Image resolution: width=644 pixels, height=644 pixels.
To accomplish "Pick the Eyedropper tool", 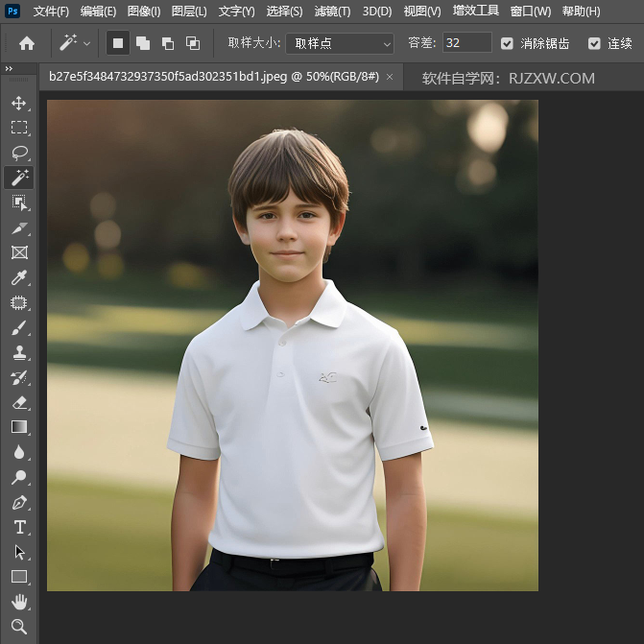I will [x=19, y=278].
